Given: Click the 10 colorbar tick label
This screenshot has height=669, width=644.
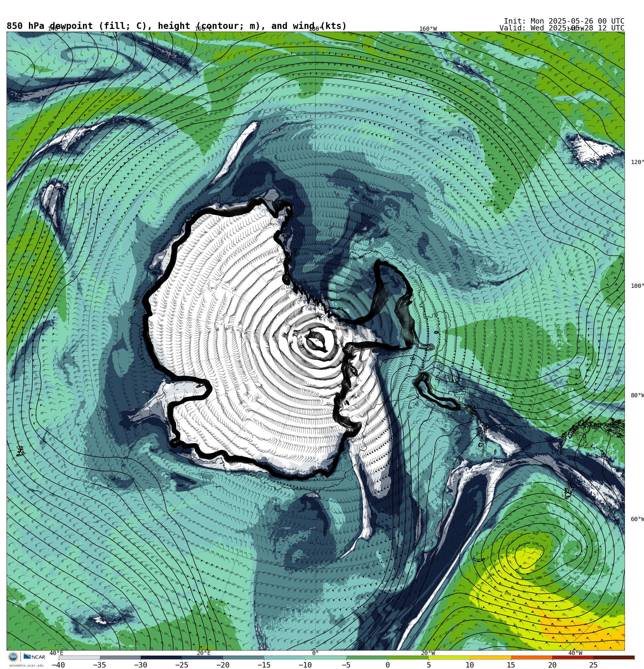Looking at the screenshot, I should [470, 665].
